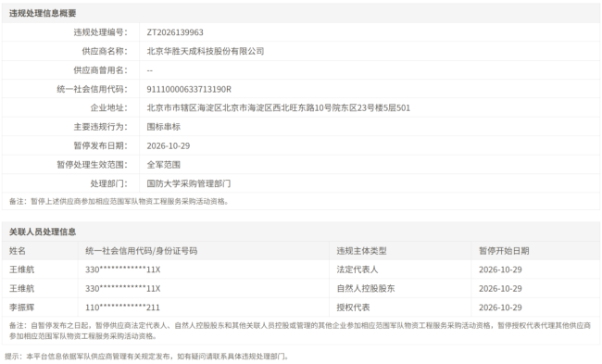Click credit code 91110000633713190R
The height and width of the screenshot is (364, 602).
point(189,89)
